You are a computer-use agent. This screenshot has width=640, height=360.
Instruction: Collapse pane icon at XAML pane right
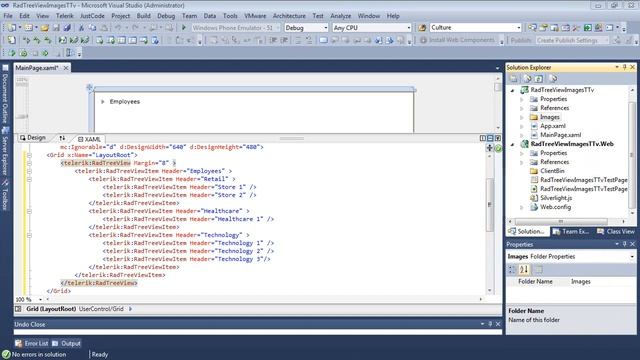click(498, 138)
